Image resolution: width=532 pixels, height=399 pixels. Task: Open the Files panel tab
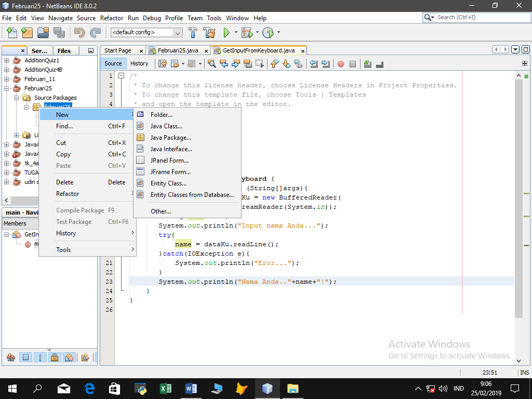click(64, 51)
